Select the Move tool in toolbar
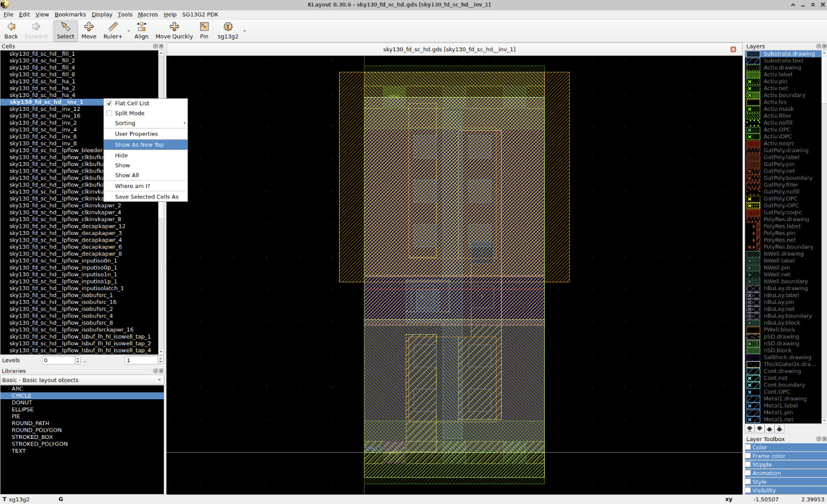 [89, 30]
